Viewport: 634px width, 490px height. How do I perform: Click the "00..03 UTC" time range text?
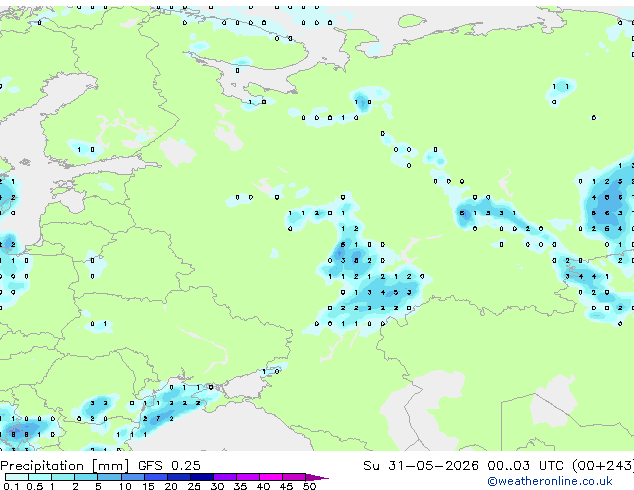(x=525, y=466)
